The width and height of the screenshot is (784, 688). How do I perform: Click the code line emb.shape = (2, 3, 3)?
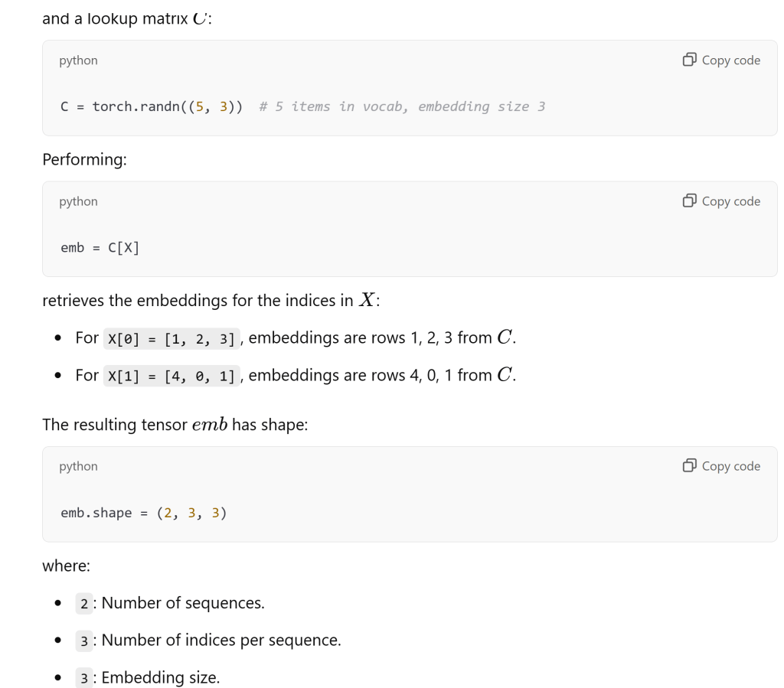pos(143,513)
